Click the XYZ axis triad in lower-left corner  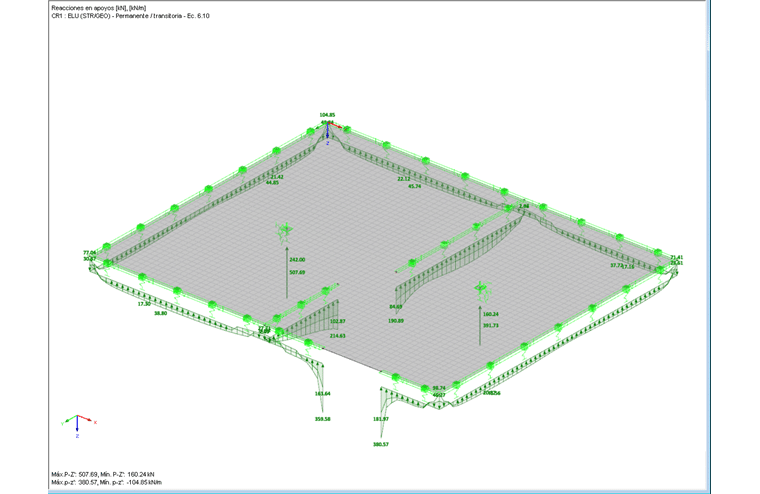(x=78, y=426)
